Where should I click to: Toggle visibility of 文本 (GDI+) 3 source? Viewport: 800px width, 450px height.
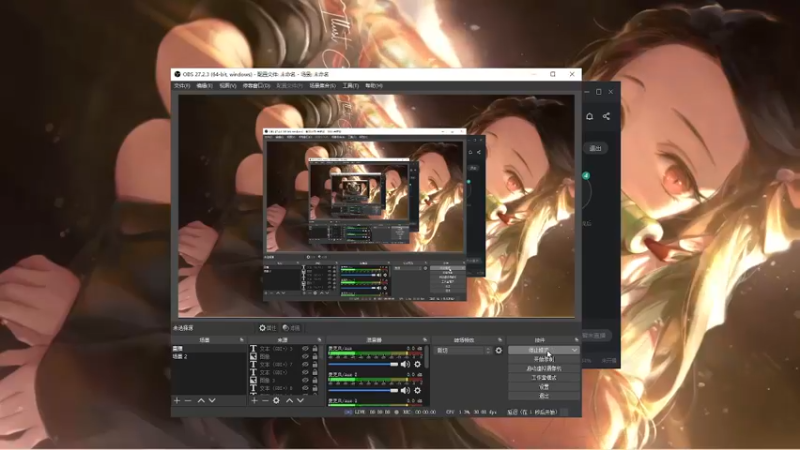[305, 349]
